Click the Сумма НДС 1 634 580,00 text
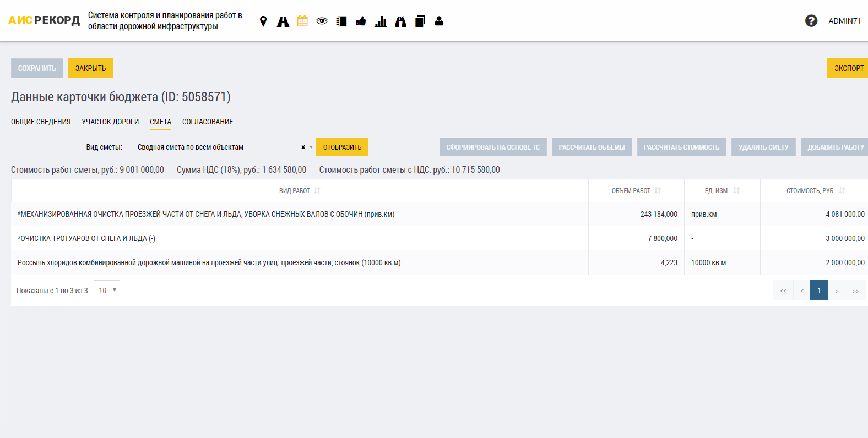The height and width of the screenshot is (438, 868). click(241, 170)
